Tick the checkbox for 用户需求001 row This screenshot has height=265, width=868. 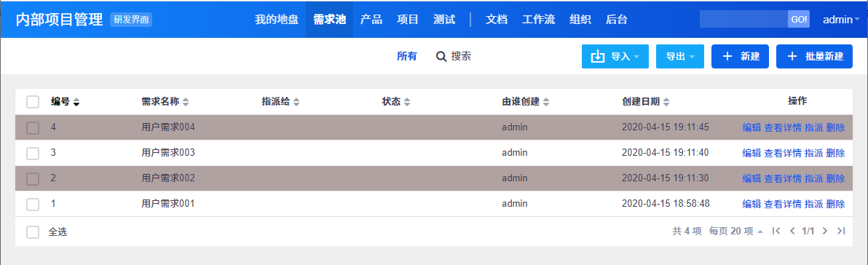click(33, 204)
